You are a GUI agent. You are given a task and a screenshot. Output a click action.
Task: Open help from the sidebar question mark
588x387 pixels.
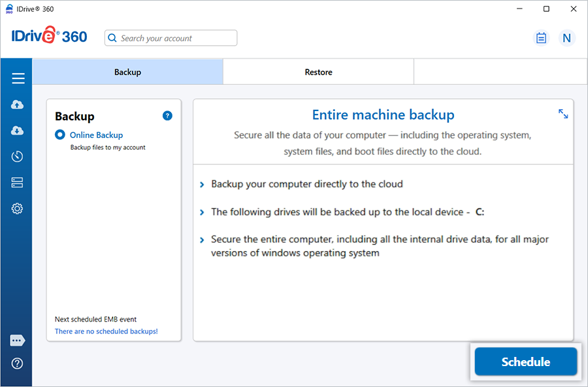[18, 363]
